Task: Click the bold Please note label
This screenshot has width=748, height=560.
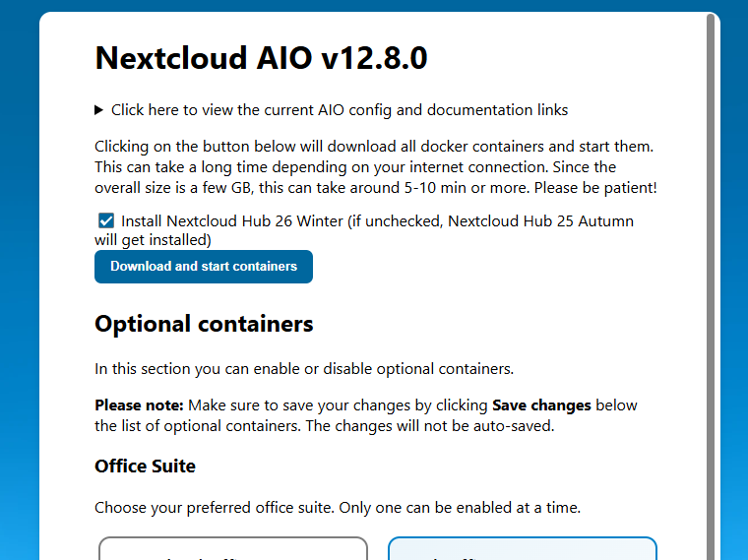Action: (139, 405)
